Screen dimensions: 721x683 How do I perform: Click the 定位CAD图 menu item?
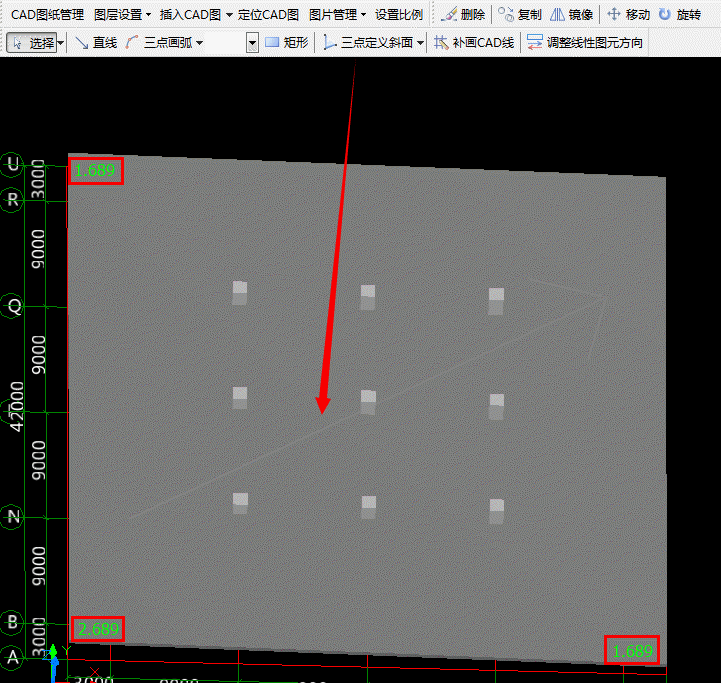268,15
